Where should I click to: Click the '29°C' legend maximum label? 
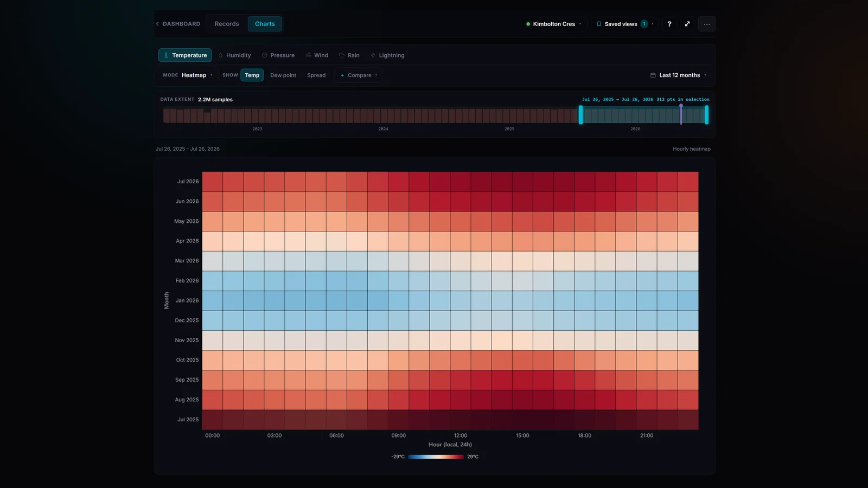(x=473, y=457)
